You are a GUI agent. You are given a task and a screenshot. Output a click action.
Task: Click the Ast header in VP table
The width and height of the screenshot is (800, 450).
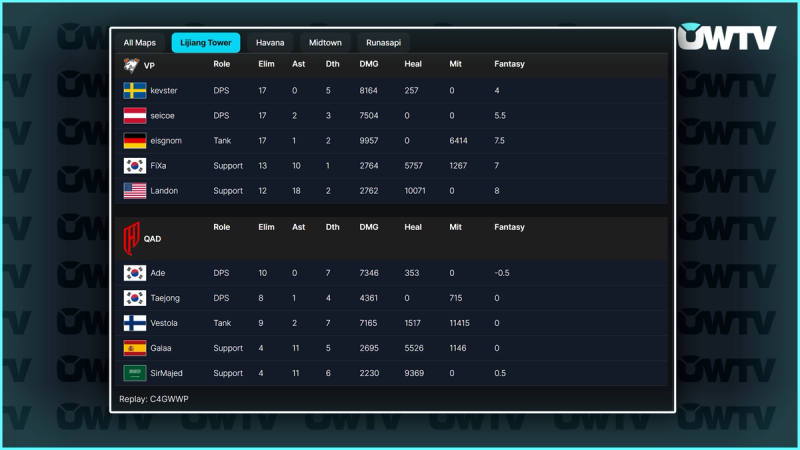point(298,64)
